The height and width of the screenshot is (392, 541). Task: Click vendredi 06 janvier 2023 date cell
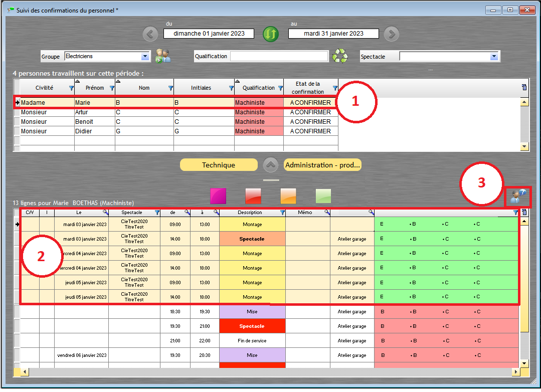(82, 355)
